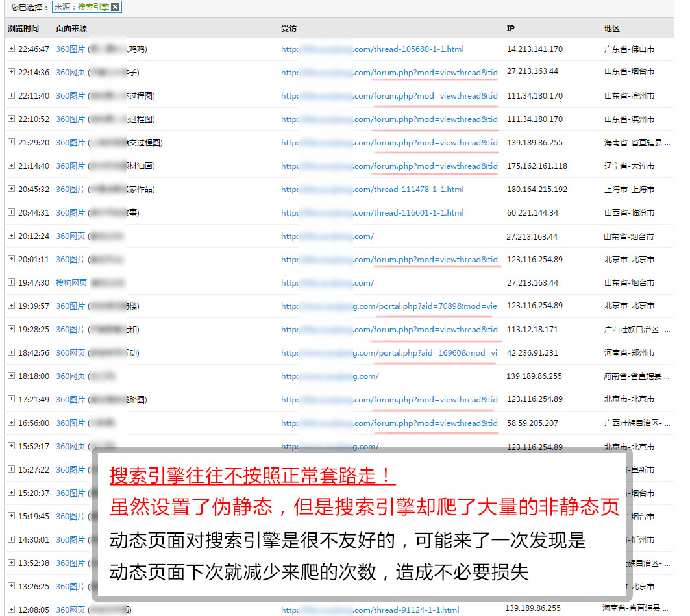Expand the 13:26:25 visit row
The width and height of the screenshot is (690, 616).
pos(12,585)
